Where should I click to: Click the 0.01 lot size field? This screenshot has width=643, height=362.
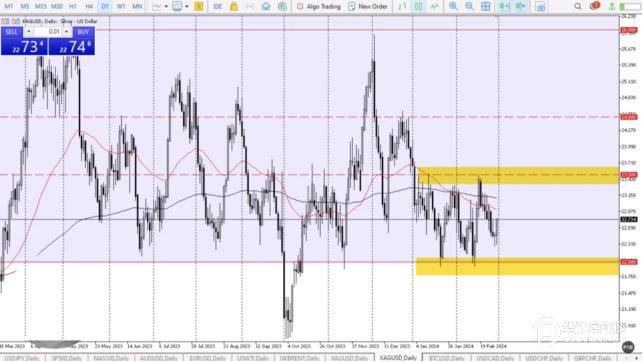(48, 32)
